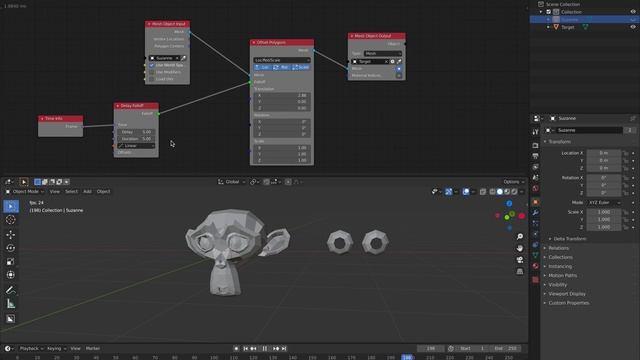The width and height of the screenshot is (640, 360).
Task: Toggle Loc button in Offset Polygon node
Action: (262, 67)
